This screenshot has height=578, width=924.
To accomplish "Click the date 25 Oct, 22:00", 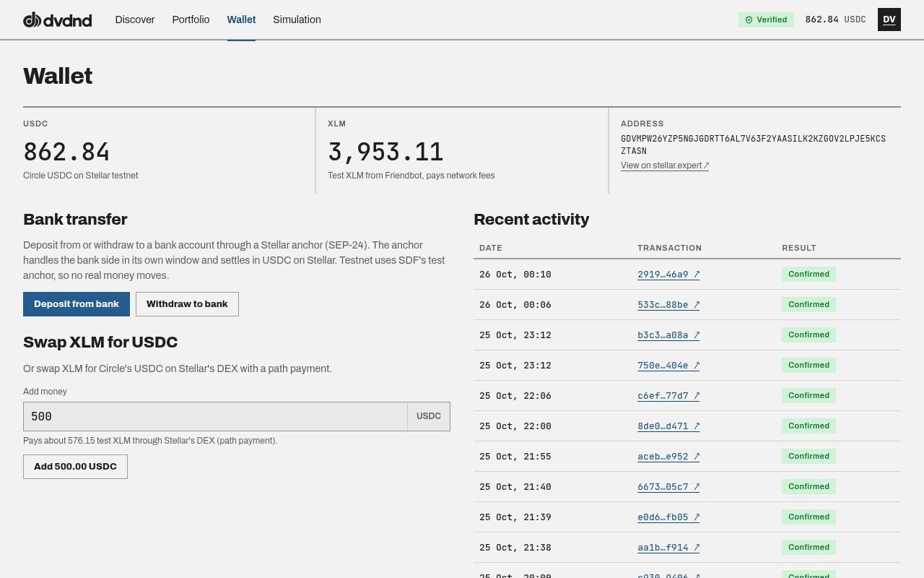I will tap(515, 426).
